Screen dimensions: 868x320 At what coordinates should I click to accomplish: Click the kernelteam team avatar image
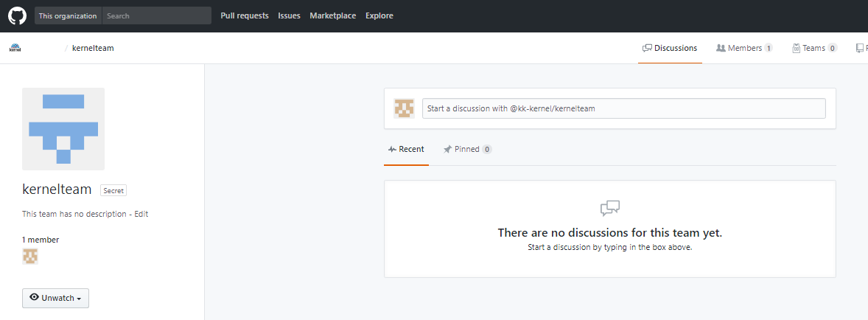point(63,129)
